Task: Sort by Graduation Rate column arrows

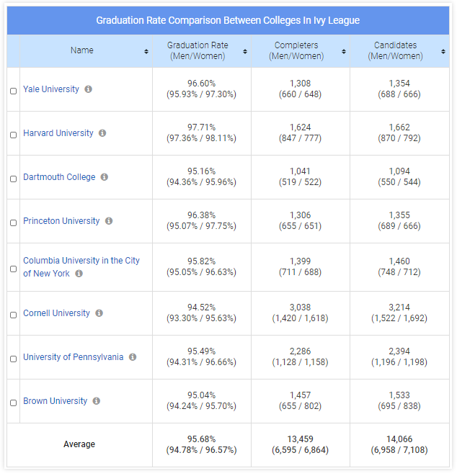Action: (245, 51)
